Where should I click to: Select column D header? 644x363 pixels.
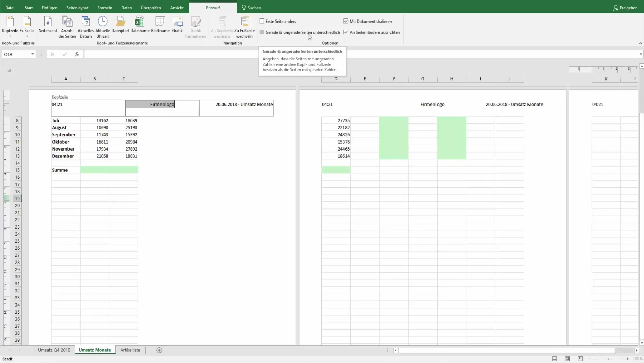pyautogui.click(x=336, y=79)
